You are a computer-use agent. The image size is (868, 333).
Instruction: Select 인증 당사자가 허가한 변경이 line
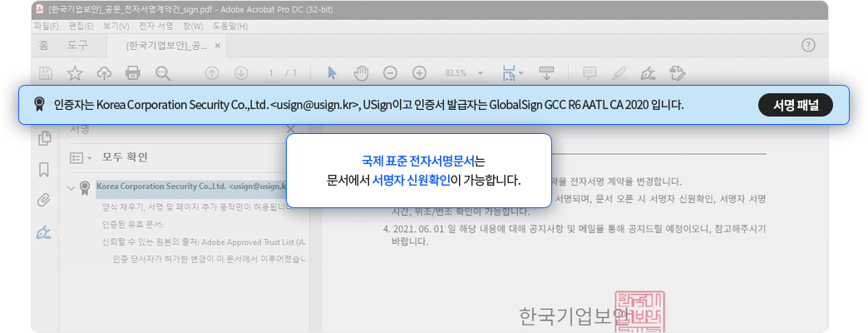pos(209,259)
